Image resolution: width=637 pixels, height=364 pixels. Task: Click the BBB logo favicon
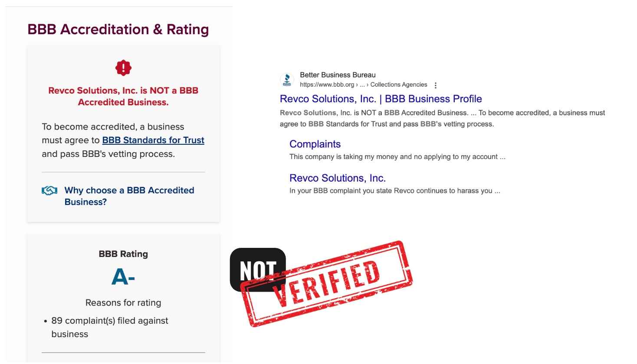click(x=287, y=80)
